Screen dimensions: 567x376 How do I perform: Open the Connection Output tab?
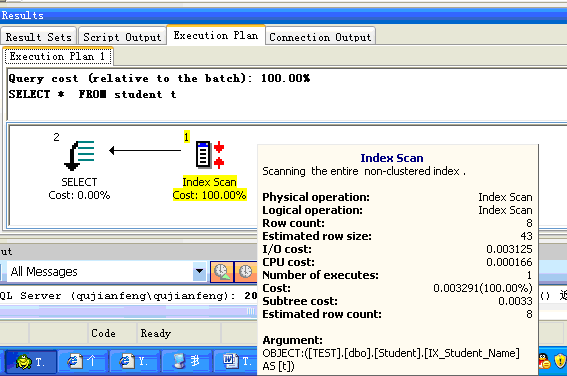(x=320, y=37)
